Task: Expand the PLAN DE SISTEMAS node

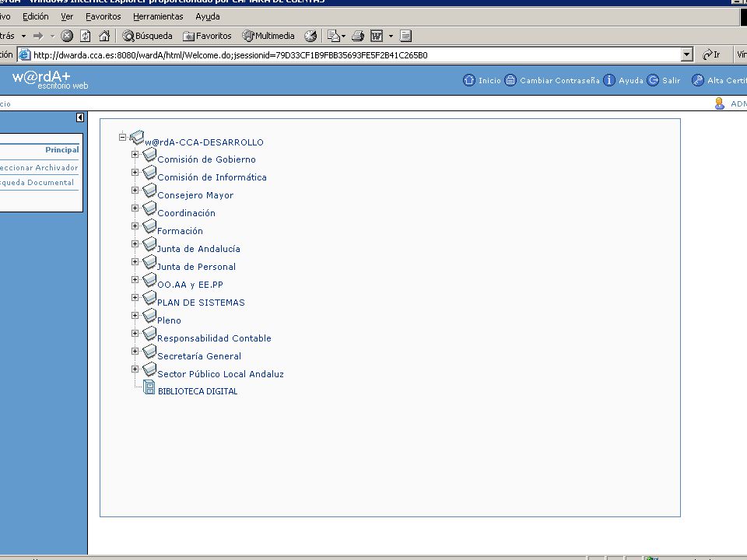Action: pyautogui.click(x=135, y=298)
